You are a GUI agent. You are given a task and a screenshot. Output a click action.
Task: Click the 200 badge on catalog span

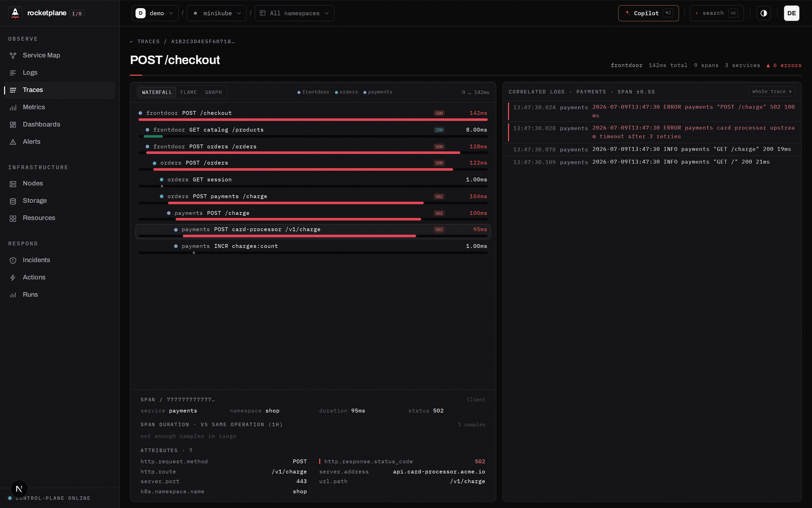pos(439,130)
